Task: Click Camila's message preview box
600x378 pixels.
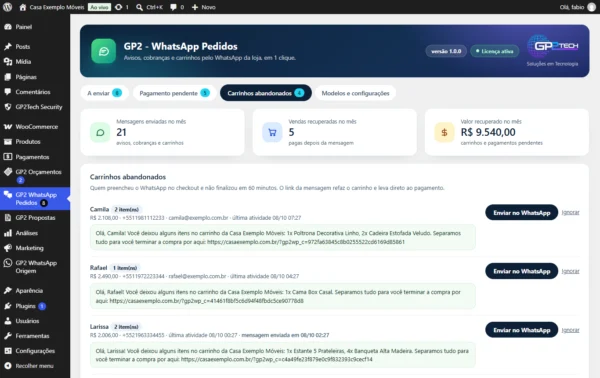Action: tap(283, 237)
